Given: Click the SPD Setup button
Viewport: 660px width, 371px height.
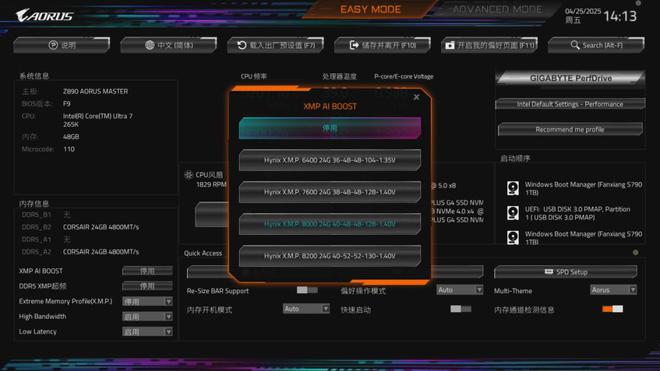Looking at the screenshot, I should pos(565,272).
